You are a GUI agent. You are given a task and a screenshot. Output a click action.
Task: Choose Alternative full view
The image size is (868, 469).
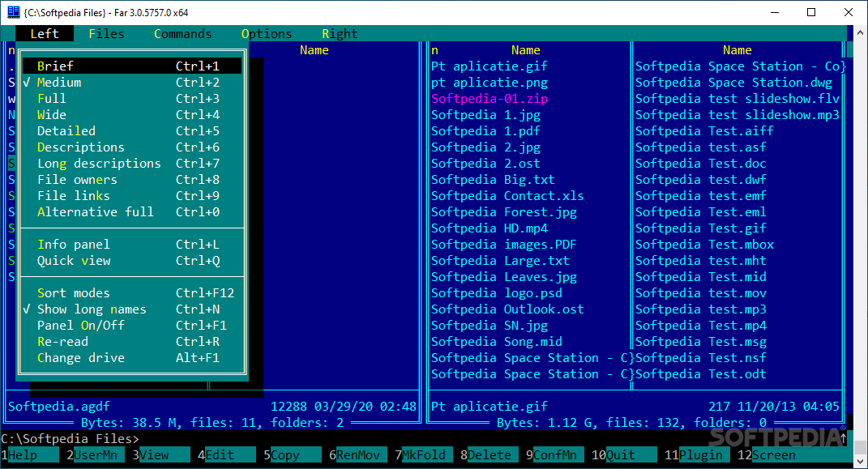click(x=132, y=212)
